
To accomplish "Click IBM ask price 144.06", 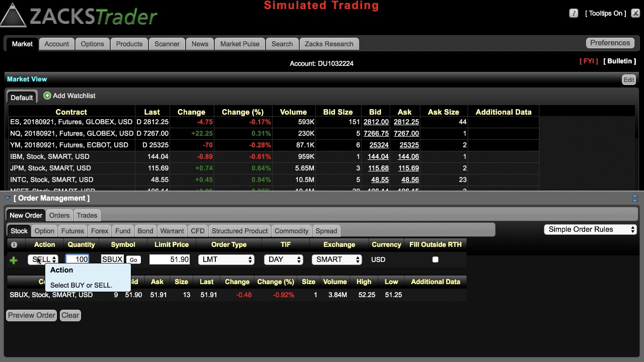I will point(408,156).
